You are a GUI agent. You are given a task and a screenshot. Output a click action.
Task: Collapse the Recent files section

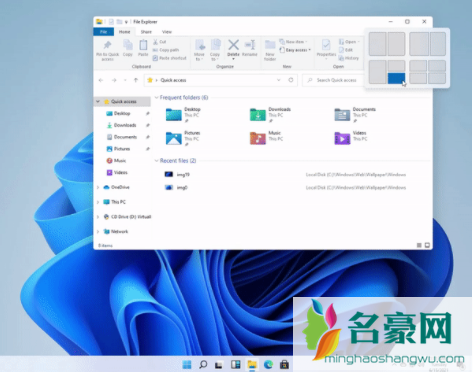pos(156,161)
